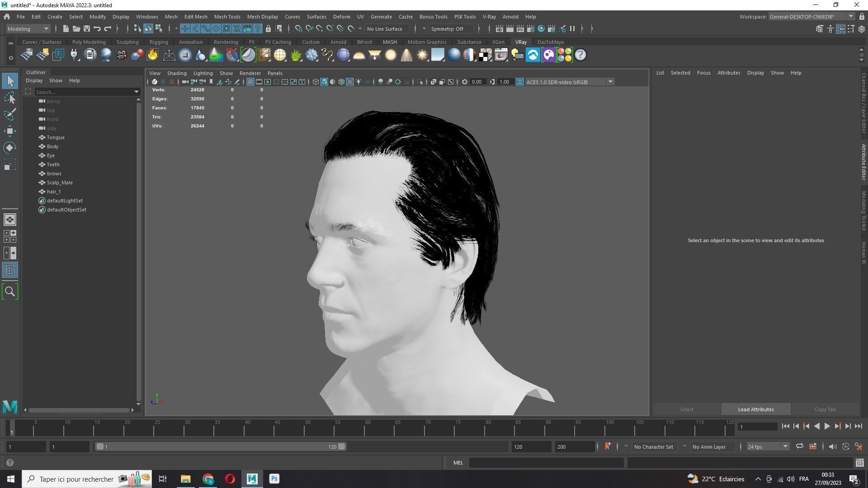868x488 pixels.
Task: Toggle timeline audio speaker icon
Action: tap(833, 447)
